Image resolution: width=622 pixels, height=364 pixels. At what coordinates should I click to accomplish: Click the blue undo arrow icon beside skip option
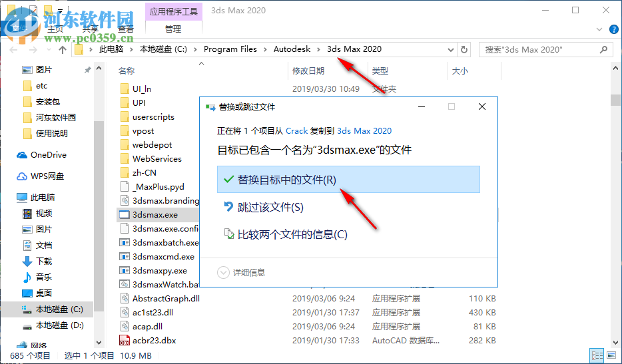[228, 206]
